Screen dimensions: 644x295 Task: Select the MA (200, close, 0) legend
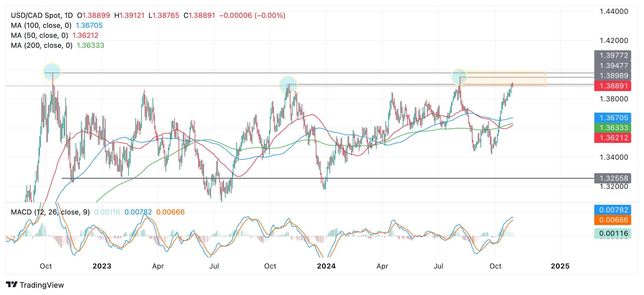pyautogui.click(x=42, y=45)
